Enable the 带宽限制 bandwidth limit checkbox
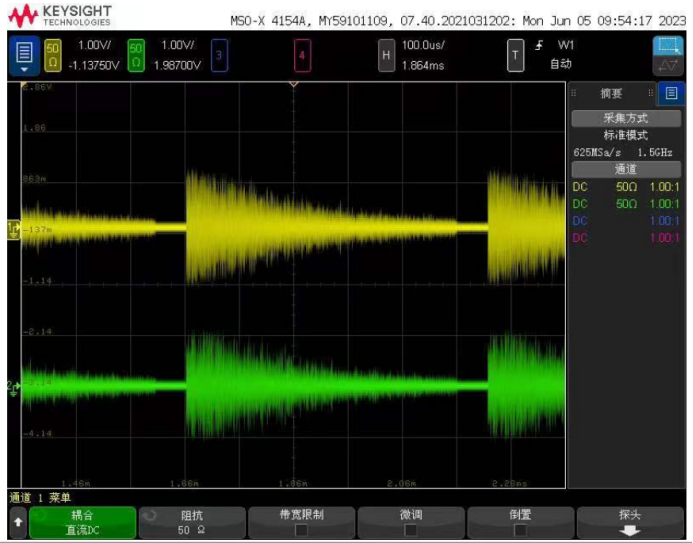Screen dimensions: 693x543 pos(301,530)
